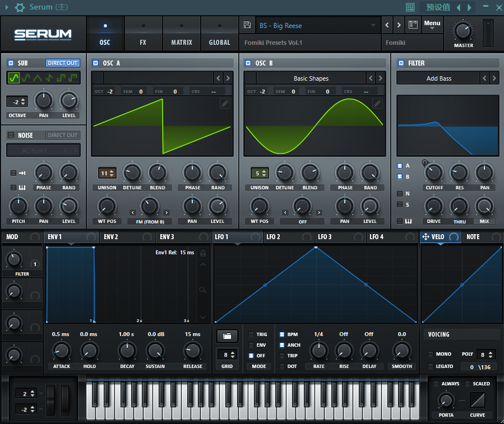Open the LFO folder icon

[227, 336]
